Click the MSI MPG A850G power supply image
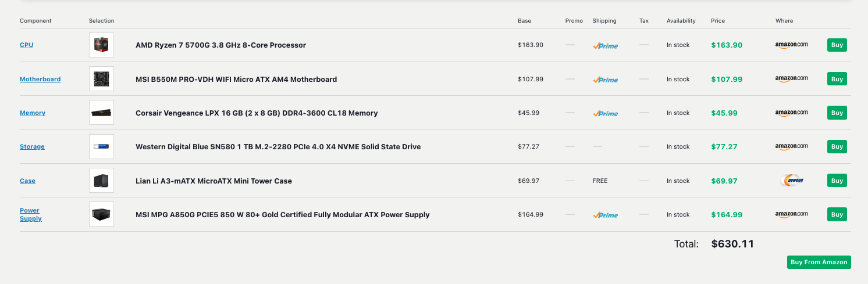The image size is (868, 284). (101, 214)
